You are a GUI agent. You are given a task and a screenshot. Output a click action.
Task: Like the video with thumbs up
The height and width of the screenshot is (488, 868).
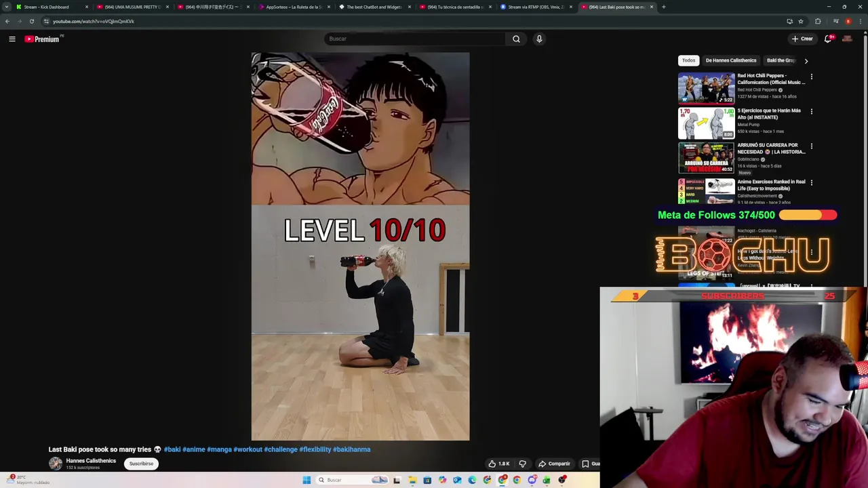pyautogui.click(x=499, y=464)
